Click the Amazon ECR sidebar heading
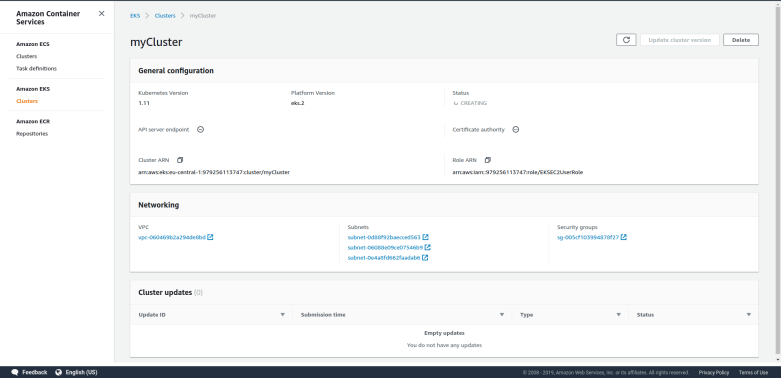Viewport: 781px width, 378px height. point(33,121)
